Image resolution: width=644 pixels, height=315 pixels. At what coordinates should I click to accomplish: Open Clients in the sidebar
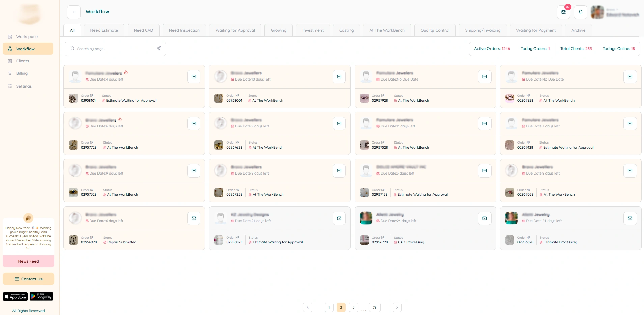click(x=28, y=61)
